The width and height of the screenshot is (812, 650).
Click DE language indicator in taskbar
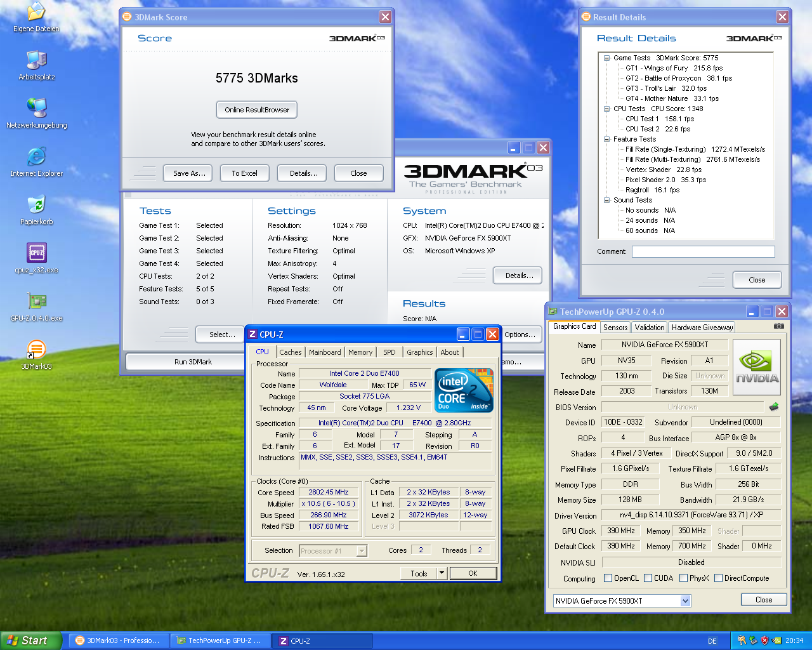pyautogui.click(x=712, y=641)
